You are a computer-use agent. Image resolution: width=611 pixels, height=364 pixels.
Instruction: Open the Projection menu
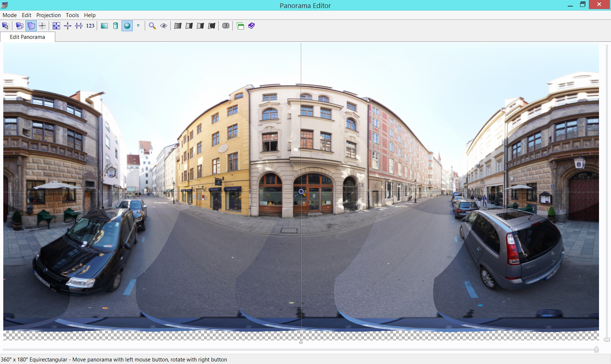point(48,15)
